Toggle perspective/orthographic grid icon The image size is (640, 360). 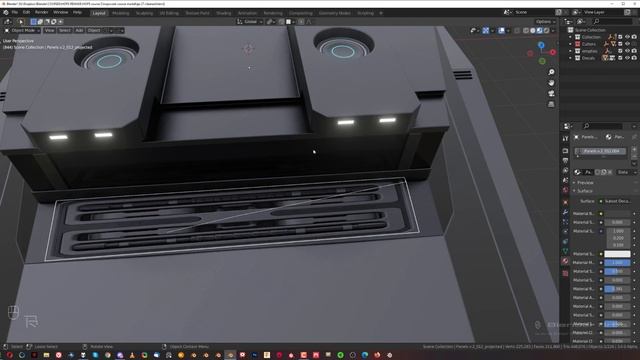point(551,104)
